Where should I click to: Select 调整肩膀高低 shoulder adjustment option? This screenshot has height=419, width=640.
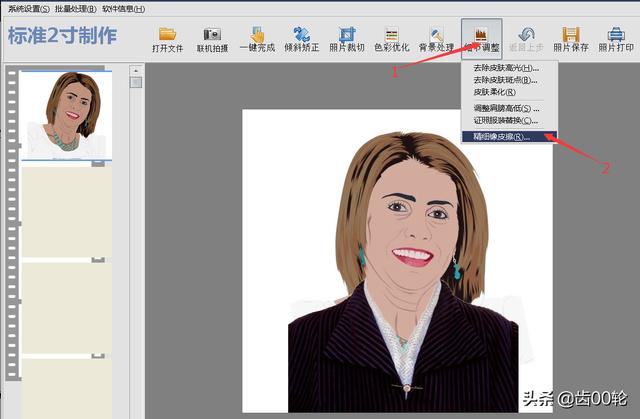click(x=506, y=108)
